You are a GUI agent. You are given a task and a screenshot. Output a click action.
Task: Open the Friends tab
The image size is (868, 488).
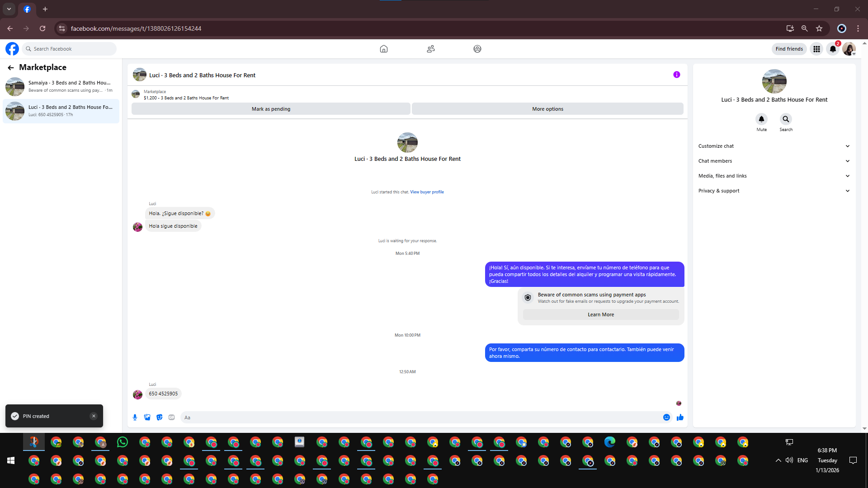point(431,49)
